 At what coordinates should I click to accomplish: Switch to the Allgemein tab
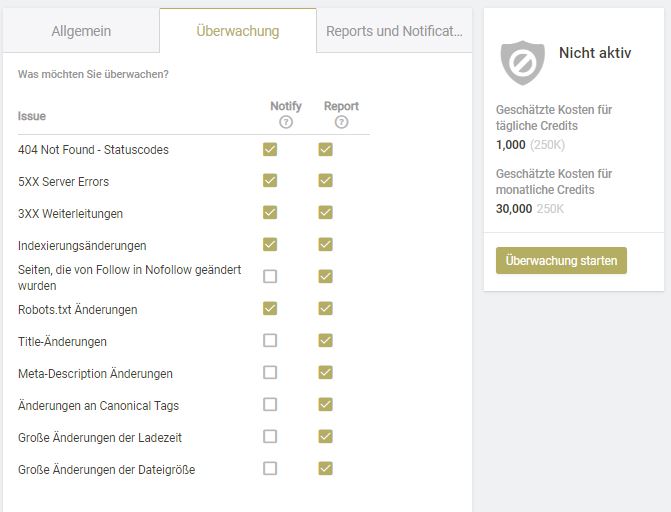(81, 31)
